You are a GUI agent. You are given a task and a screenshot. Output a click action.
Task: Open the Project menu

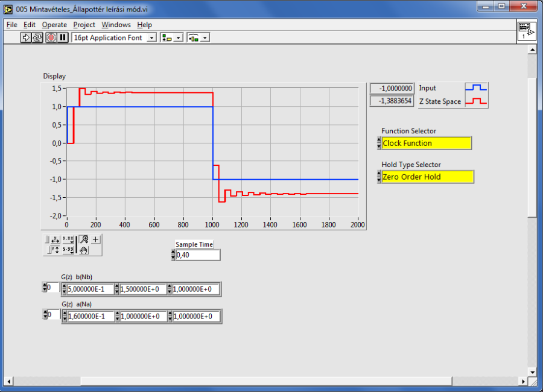click(x=84, y=25)
